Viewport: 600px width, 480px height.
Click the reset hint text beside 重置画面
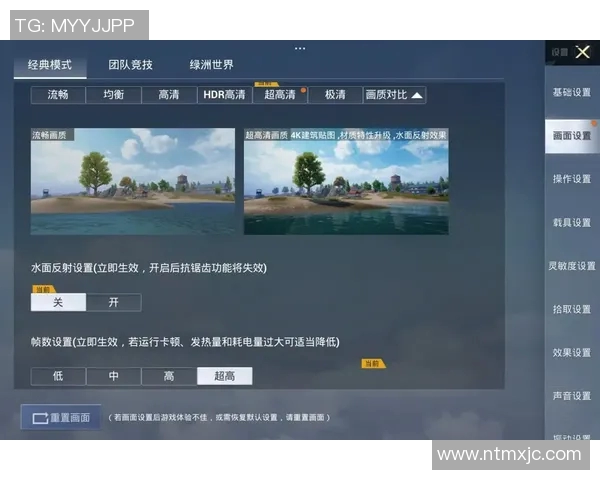219,418
